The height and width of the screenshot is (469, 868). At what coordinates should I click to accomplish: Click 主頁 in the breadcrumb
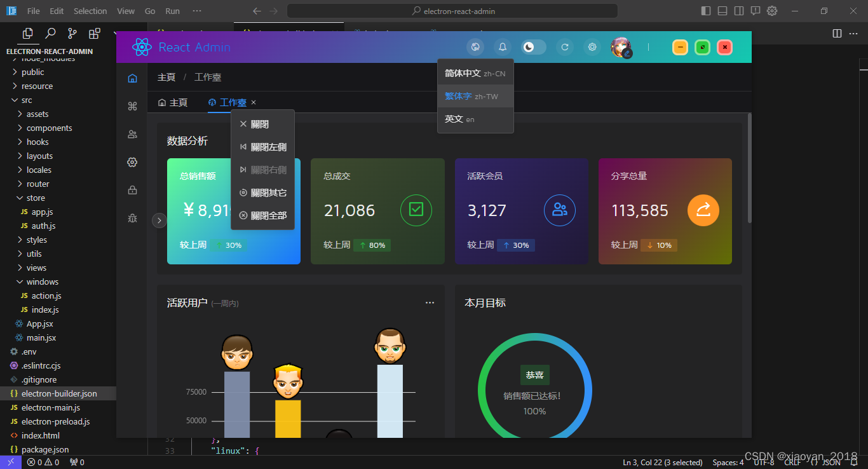pyautogui.click(x=166, y=77)
